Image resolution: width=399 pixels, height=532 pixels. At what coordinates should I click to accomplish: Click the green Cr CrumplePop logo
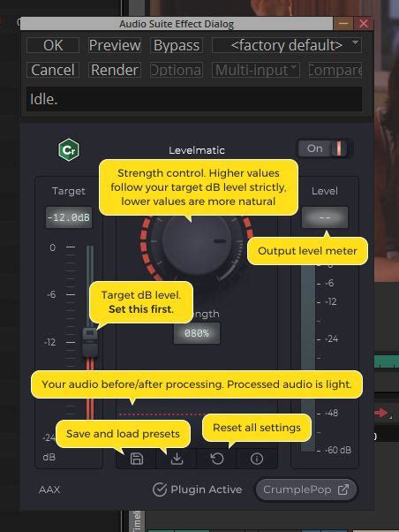pyautogui.click(x=69, y=149)
